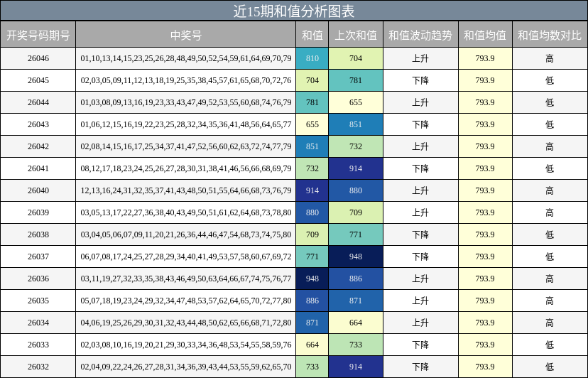Click the 中奖号 column header

click(x=185, y=35)
